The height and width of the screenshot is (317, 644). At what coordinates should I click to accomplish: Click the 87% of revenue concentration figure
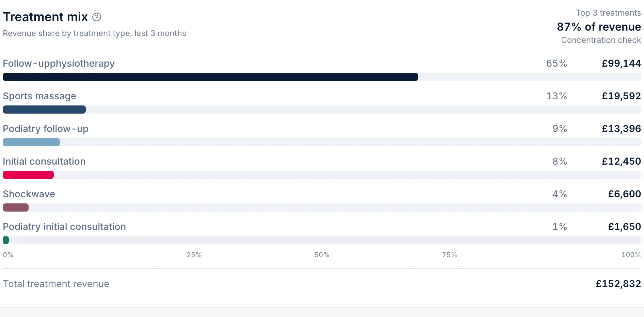click(599, 27)
